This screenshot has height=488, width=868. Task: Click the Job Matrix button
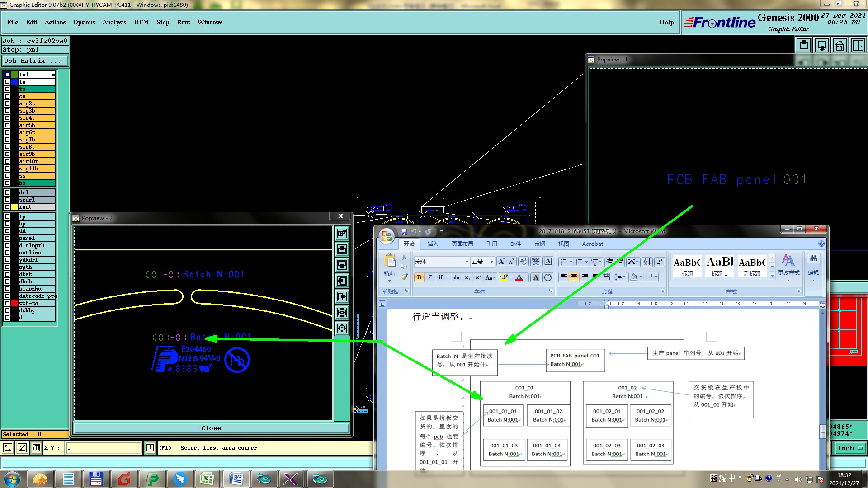click(35, 61)
